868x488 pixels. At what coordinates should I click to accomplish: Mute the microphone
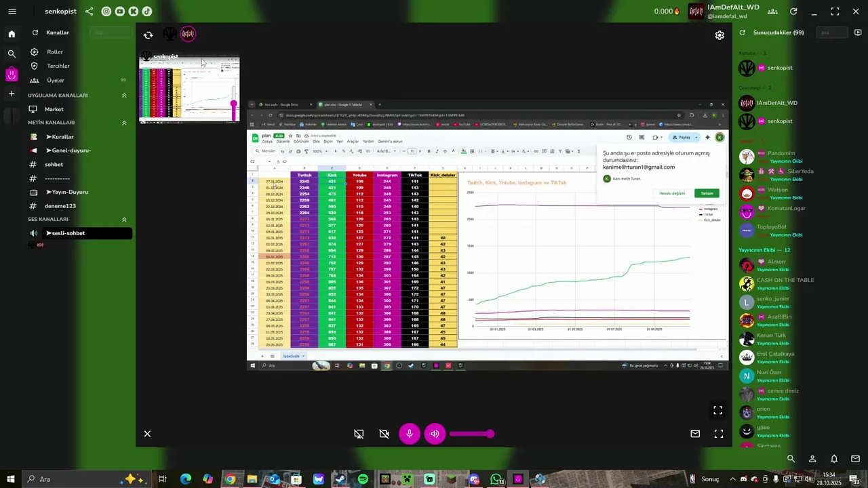410,434
